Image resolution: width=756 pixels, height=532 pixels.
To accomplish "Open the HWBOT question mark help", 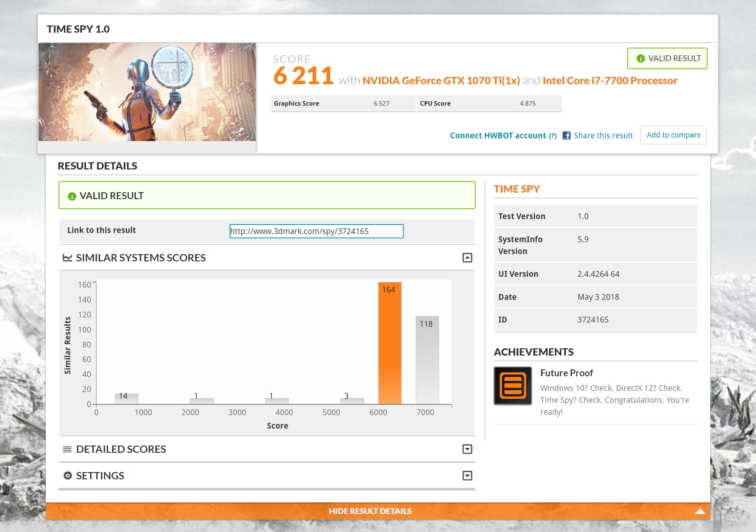I will click(x=553, y=136).
